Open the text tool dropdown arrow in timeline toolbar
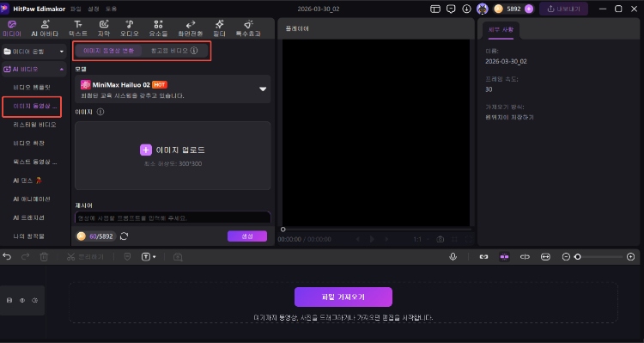The image size is (644, 343). [x=154, y=257]
